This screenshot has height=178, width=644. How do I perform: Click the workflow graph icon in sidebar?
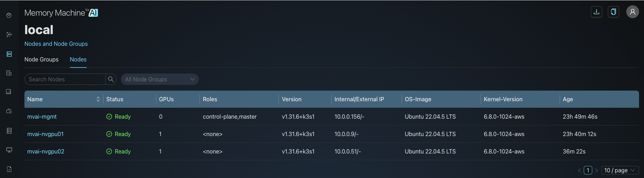[9, 34]
